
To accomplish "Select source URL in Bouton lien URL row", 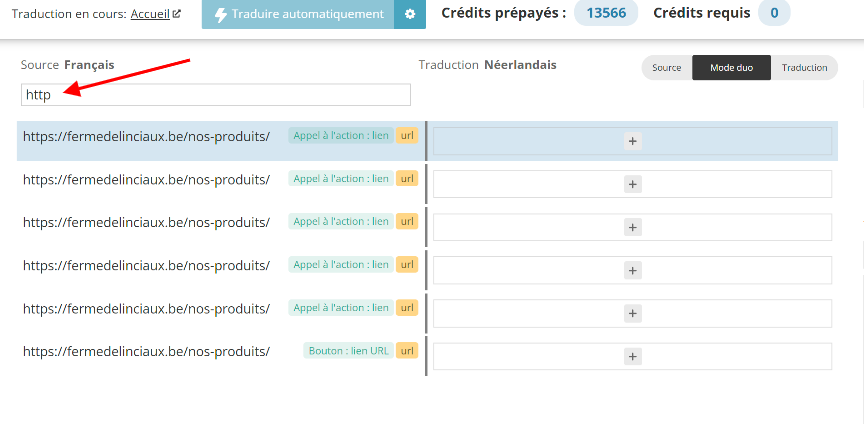I will click(x=147, y=351).
